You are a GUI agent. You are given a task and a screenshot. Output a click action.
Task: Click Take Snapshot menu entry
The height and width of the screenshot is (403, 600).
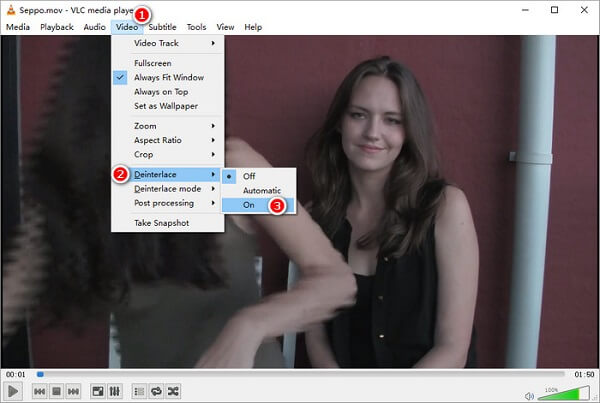click(x=162, y=222)
